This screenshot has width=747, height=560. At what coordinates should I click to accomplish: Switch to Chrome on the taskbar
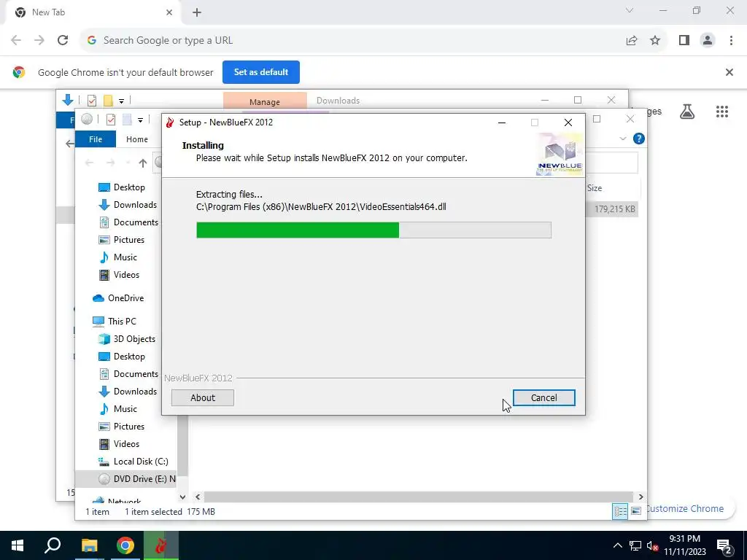[125, 545]
